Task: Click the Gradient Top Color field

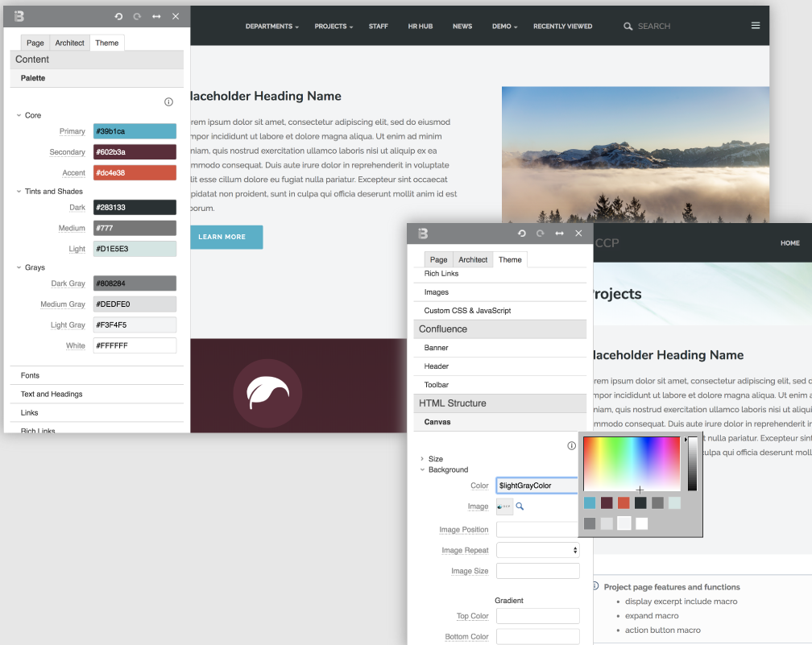Action: (537, 616)
